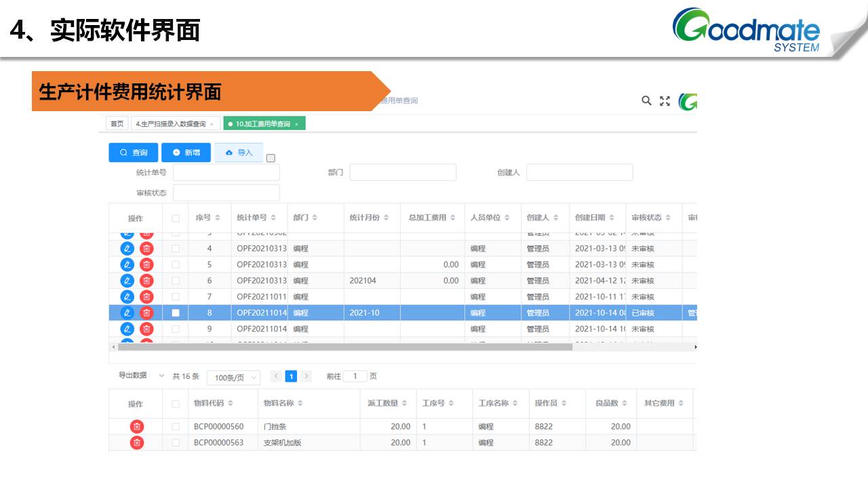
Task: Click the blue edit icon in row 4
Action: click(x=127, y=249)
